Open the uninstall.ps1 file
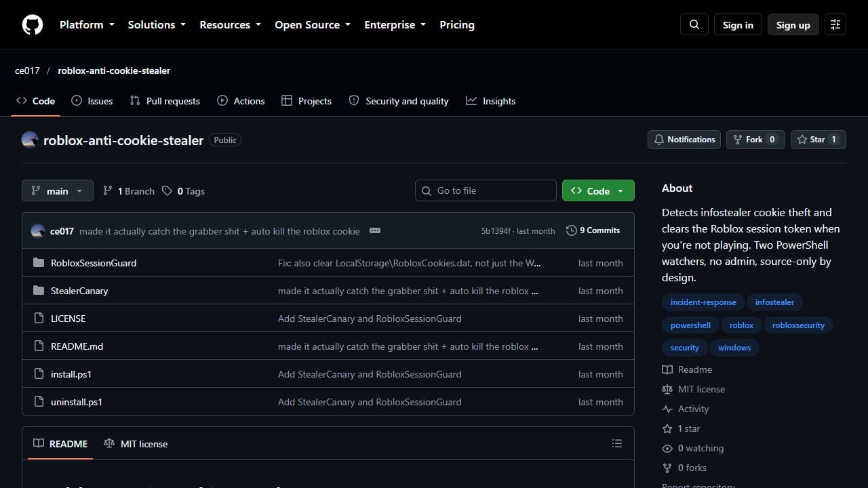 [x=77, y=402]
